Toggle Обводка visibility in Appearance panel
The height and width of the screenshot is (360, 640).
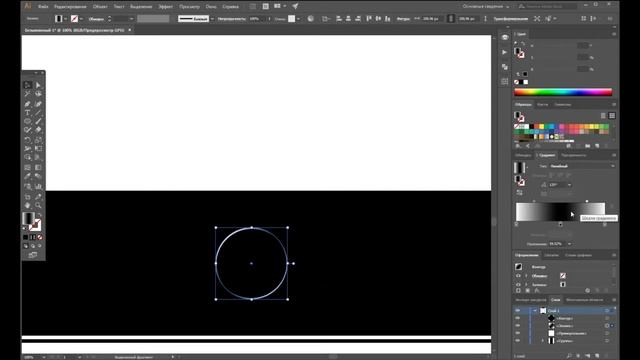coord(518,276)
